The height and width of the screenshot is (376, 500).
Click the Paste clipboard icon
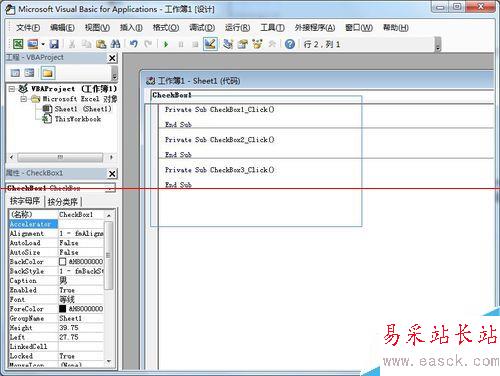(101, 44)
